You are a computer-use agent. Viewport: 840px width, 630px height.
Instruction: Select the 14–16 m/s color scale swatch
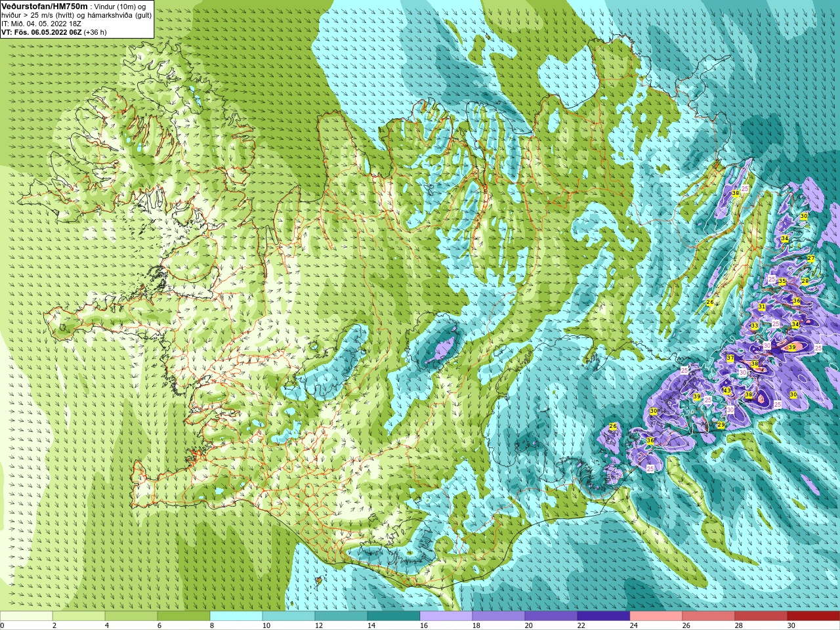click(394, 616)
